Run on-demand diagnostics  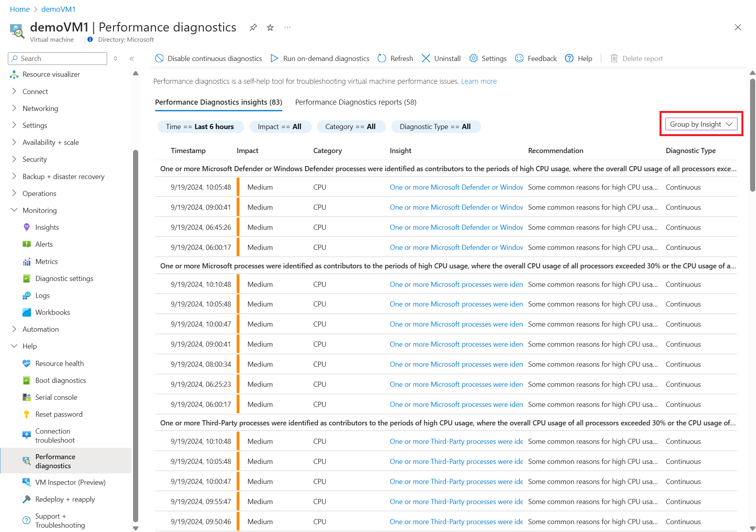pyautogui.click(x=320, y=58)
